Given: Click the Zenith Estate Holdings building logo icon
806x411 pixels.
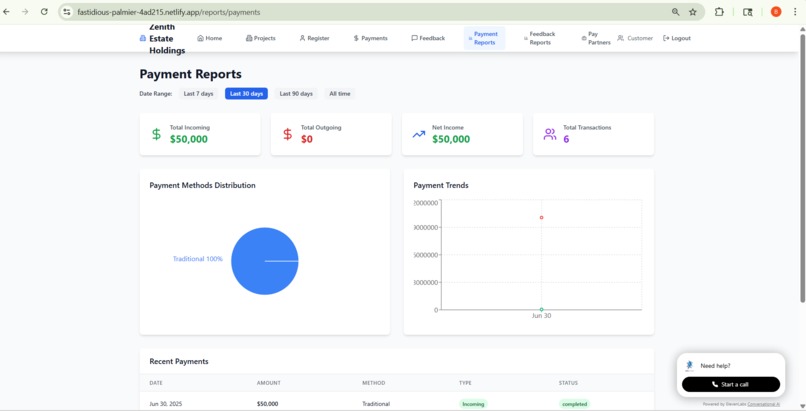Looking at the screenshot, I should (x=143, y=39).
